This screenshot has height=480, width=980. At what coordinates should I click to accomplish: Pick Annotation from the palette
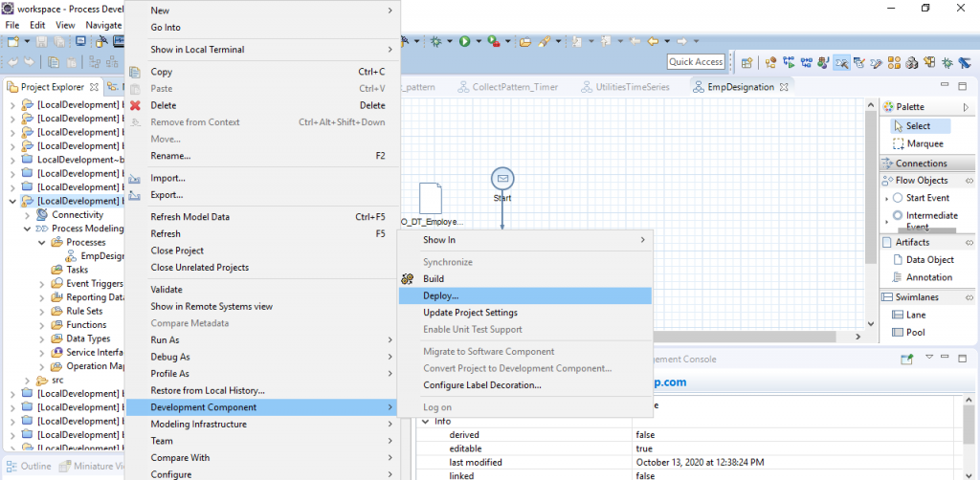click(x=923, y=277)
